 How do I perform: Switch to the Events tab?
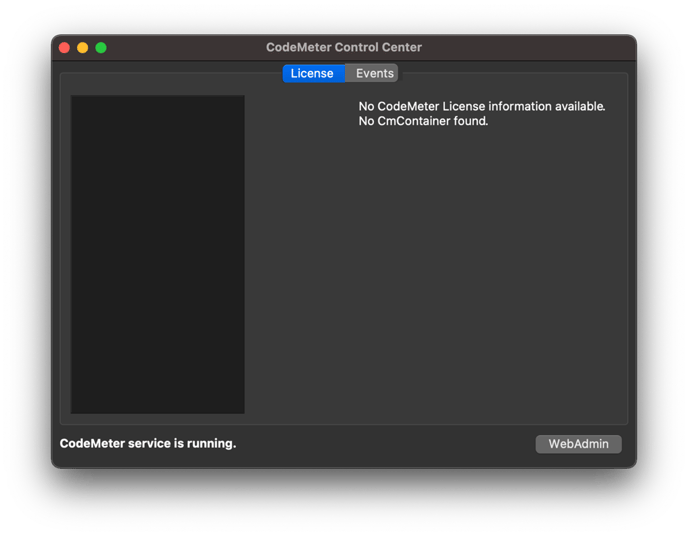pyautogui.click(x=372, y=73)
